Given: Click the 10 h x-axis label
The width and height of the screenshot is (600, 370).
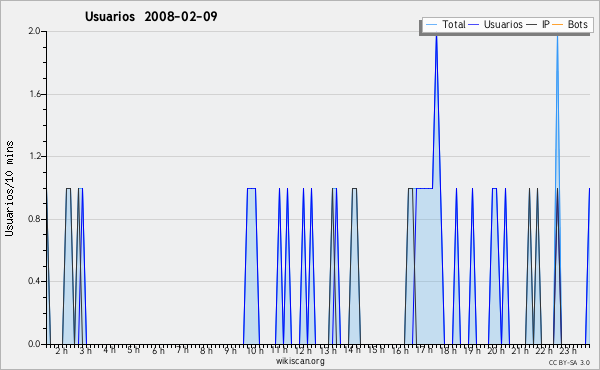Looking at the screenshot, I should [255, 351].
